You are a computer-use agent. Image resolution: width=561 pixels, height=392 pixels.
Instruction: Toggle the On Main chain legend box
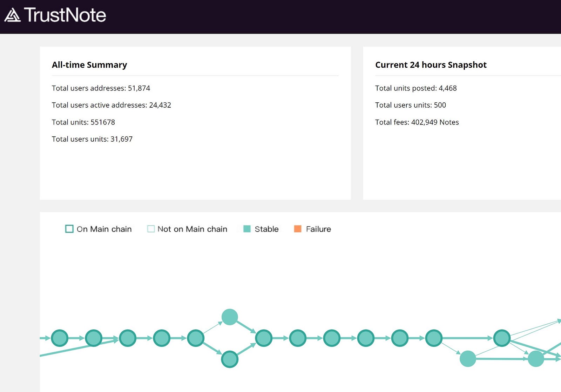[69, 229]
